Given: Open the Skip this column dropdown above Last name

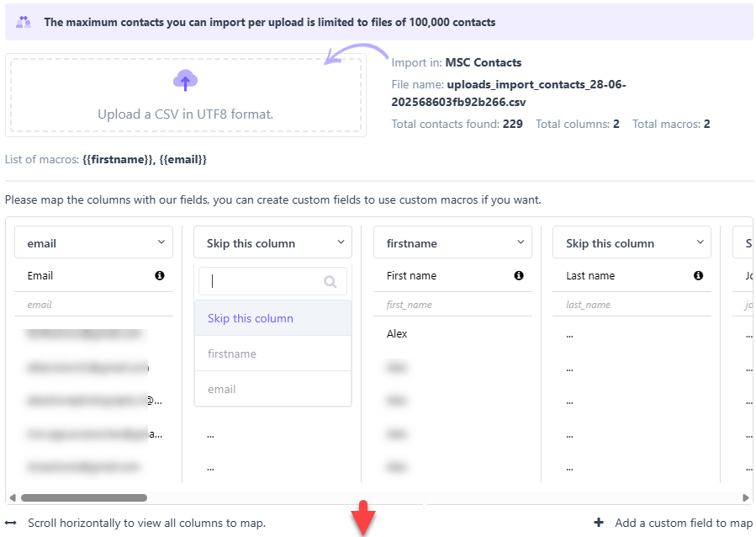Looking at the screenshot, I should pyautogui.click(x=632, y=242).
